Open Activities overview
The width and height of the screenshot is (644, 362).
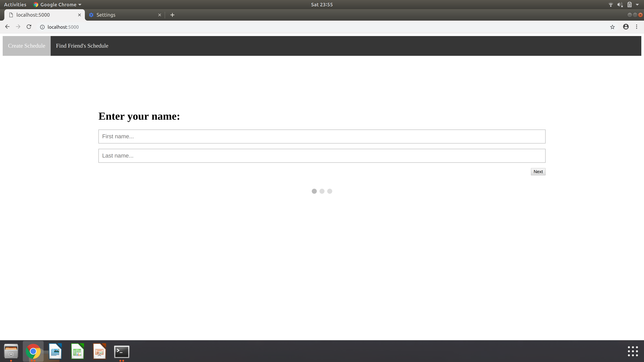point(15,5)
